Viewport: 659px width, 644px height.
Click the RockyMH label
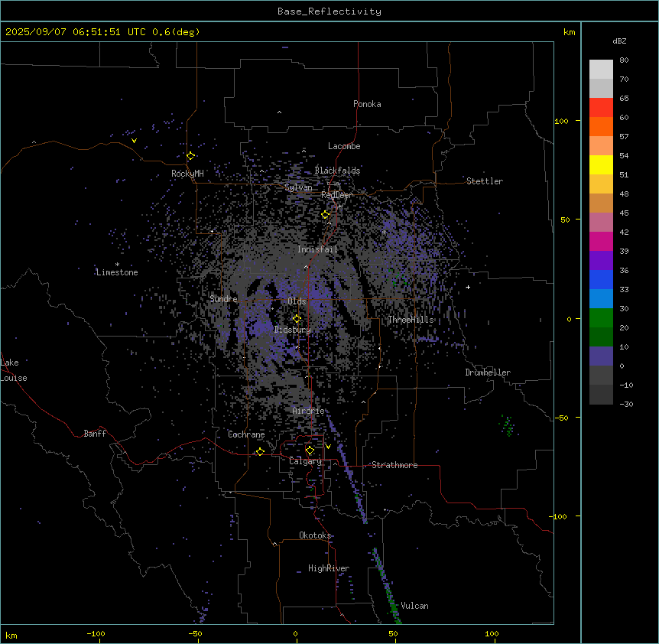point(187,173)
